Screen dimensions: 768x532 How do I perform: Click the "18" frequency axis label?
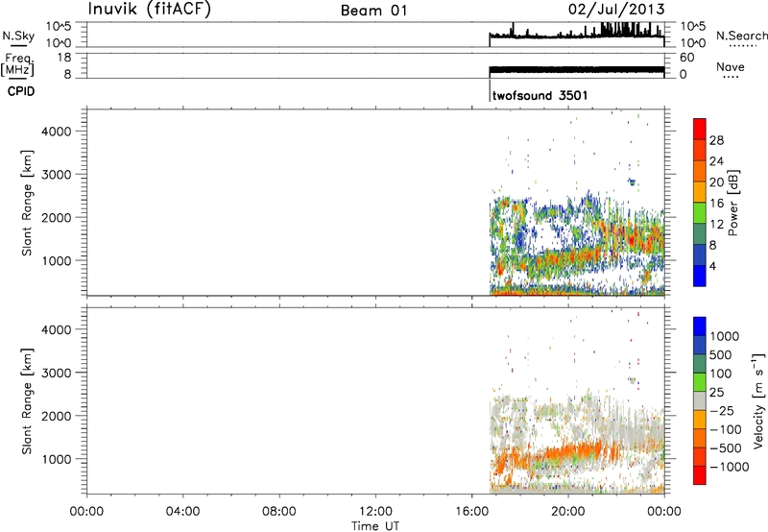point(64,58)
